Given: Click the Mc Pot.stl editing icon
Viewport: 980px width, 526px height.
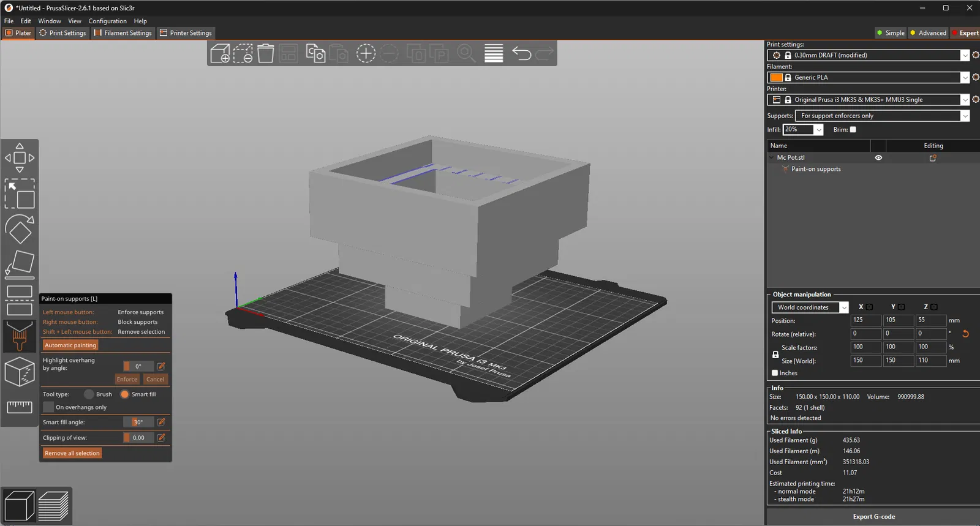Looking at the screenshot, I should point(933,158).
